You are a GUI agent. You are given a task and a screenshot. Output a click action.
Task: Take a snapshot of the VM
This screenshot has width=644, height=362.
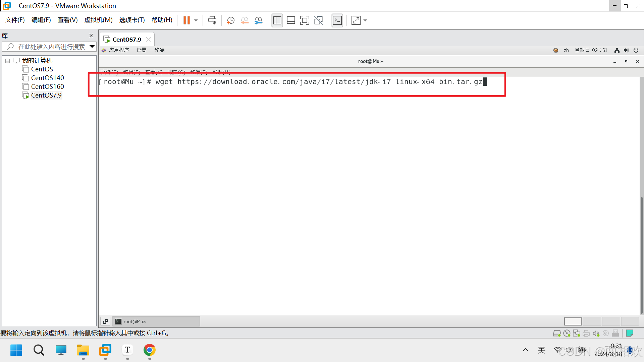(230, 20)
